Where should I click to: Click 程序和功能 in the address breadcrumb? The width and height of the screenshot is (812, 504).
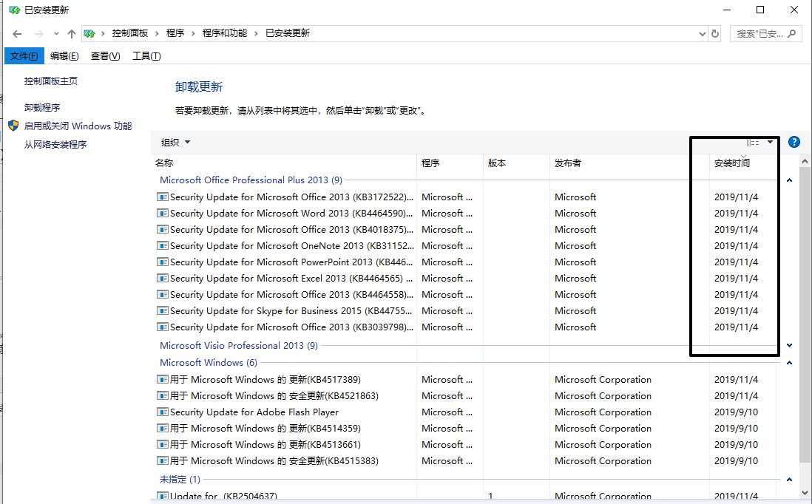tap(225, 34)
